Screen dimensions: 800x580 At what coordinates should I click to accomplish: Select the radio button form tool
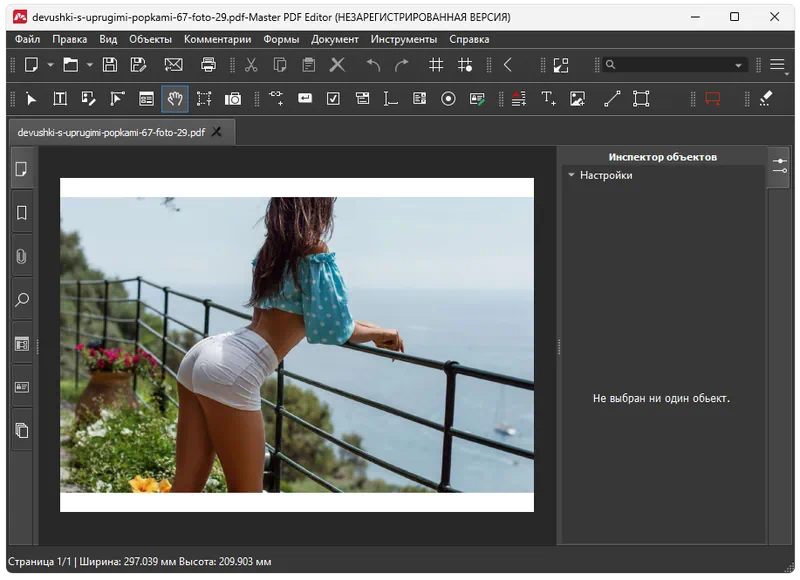(x=448, y=99)
